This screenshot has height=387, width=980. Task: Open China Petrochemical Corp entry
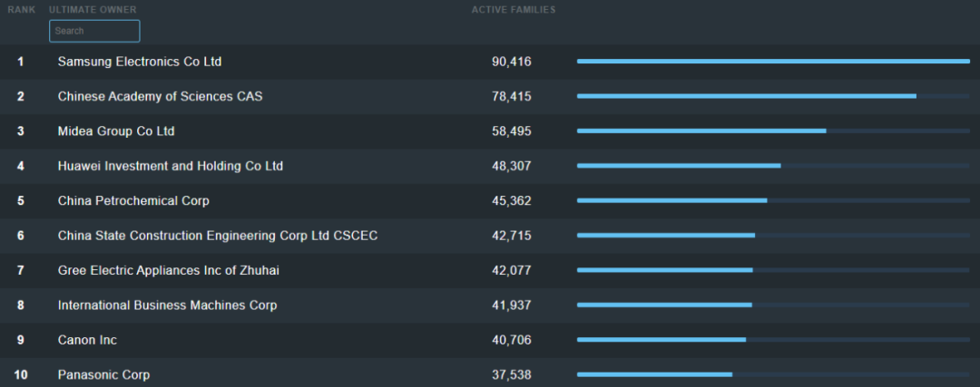[x=133, y=201]
